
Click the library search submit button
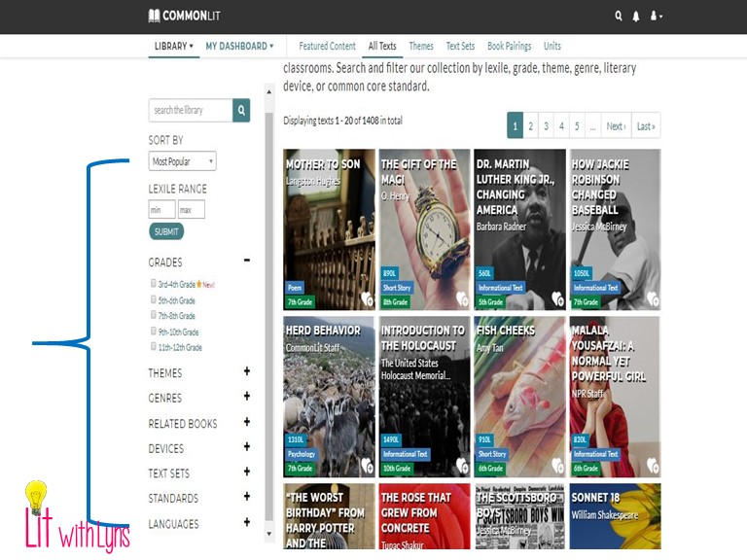tap(241, 111)
